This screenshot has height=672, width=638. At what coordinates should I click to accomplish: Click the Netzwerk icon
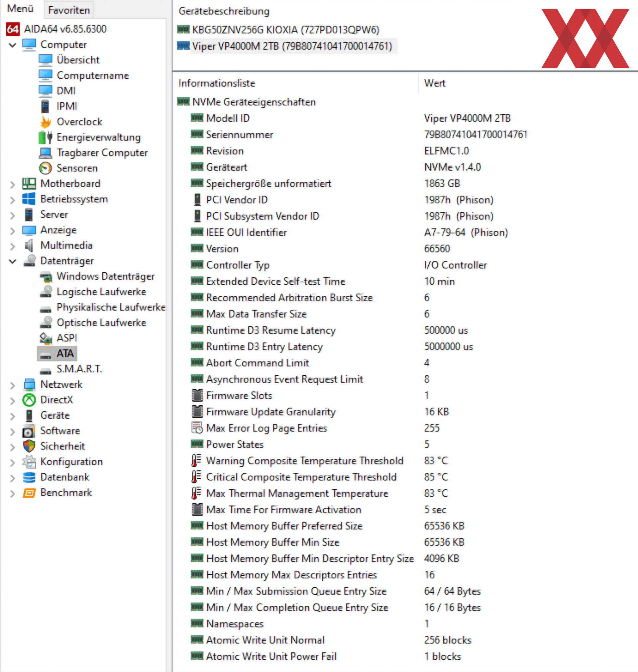pos(30,385)
